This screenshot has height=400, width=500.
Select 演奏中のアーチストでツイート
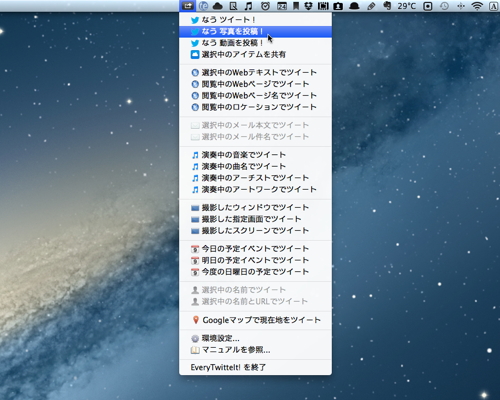[255, 178]
